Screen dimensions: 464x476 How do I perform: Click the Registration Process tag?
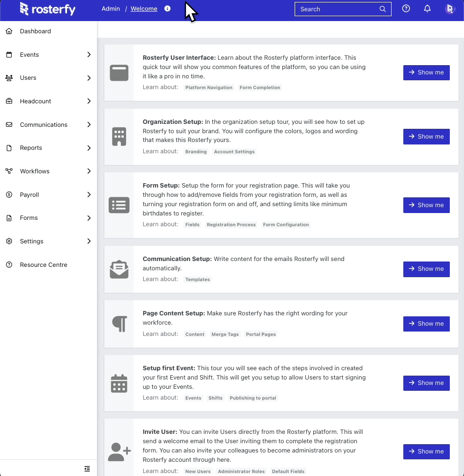coord(231,225)
